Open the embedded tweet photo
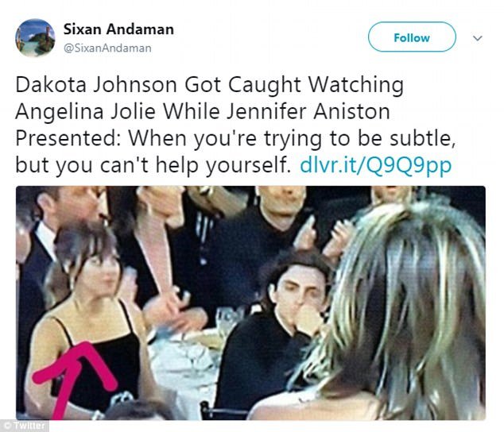The width and height of the screenshot is (504, 432). pos(250,303)
